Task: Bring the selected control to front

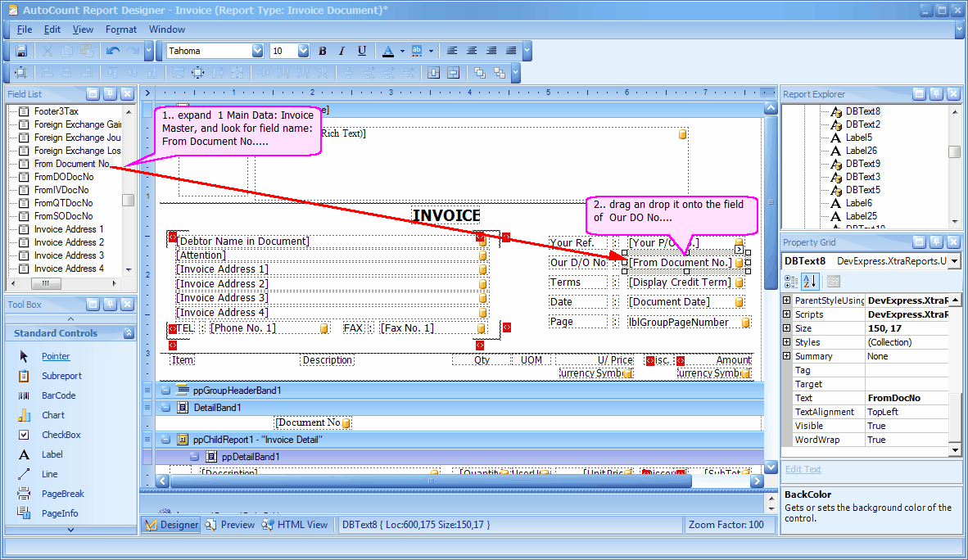Action: tap(480, 73)
